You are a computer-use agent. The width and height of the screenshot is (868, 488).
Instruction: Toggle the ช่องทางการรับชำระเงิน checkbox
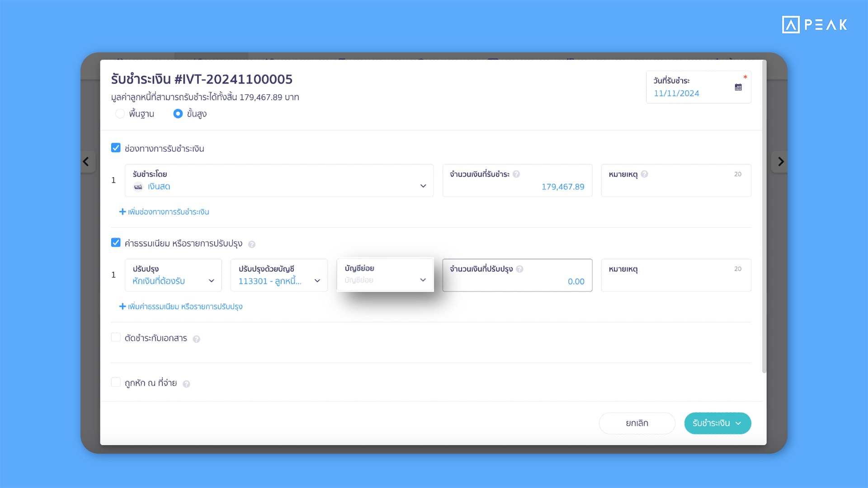(x=116, y=148)
